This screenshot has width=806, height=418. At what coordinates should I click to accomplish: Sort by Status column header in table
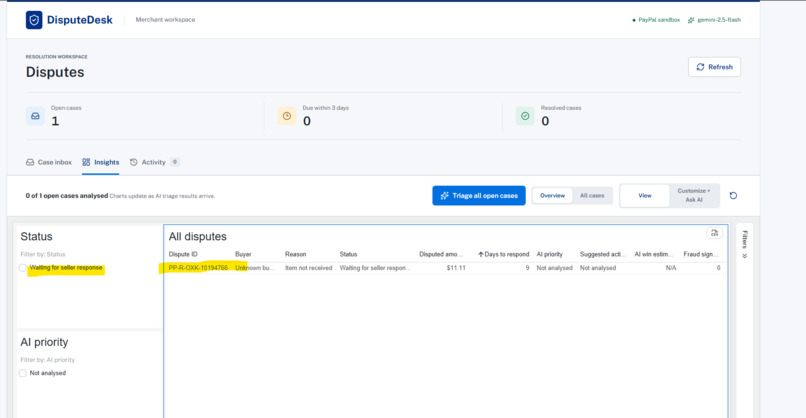point(348,254)
